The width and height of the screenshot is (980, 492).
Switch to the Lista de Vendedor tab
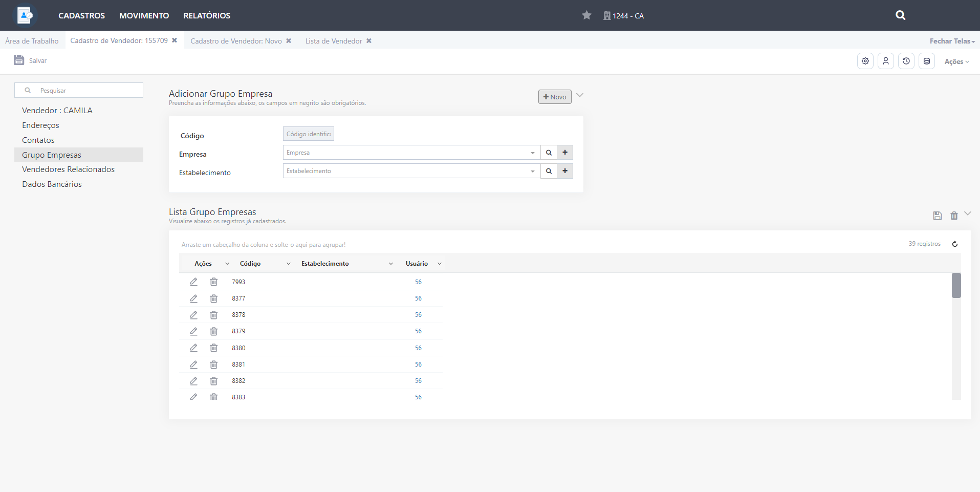pos(334,41)
